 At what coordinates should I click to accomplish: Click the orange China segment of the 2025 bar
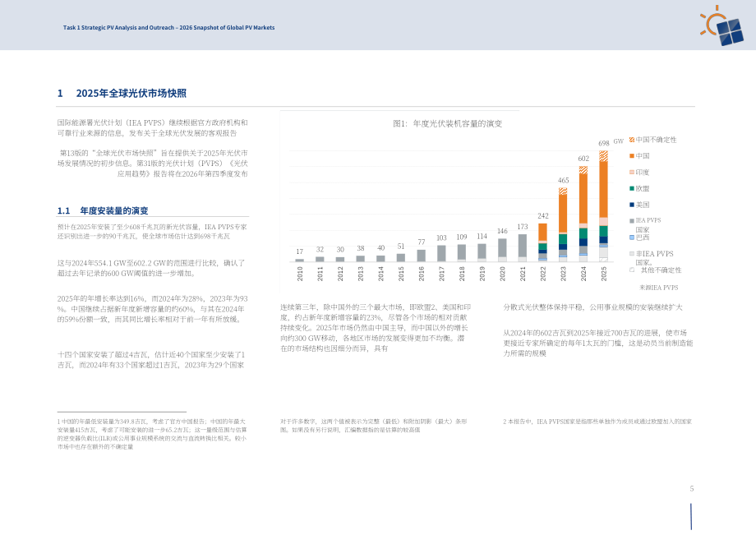click(x=604, y=189)
